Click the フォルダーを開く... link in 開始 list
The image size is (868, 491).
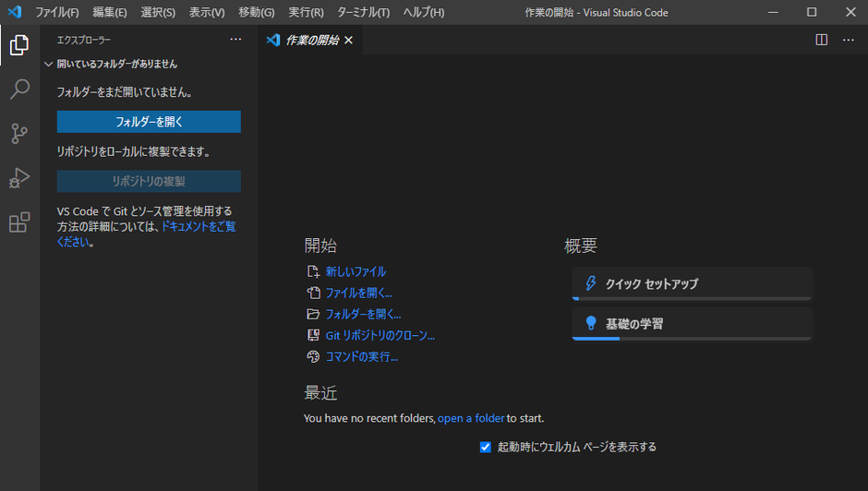(x=363, y=314)
